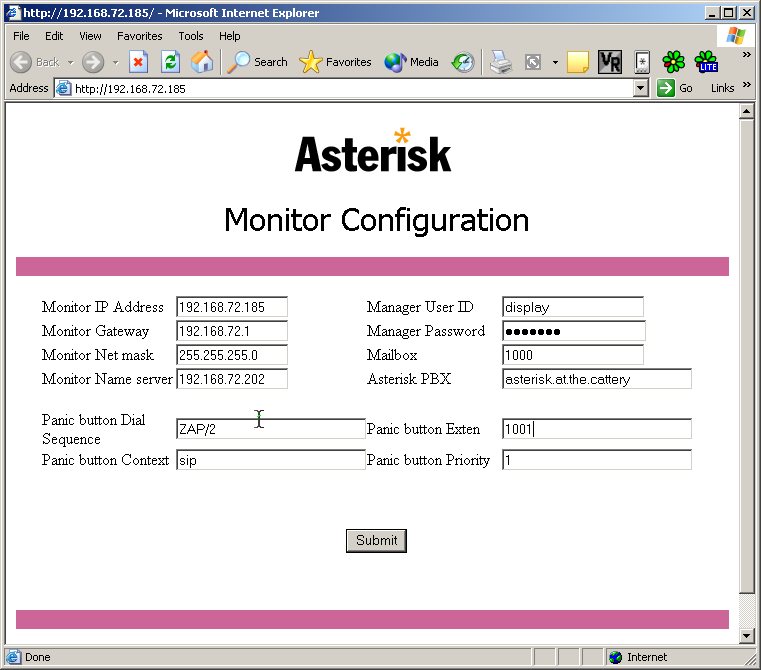Screen dimensions: 761x670
Task: Open the File menu
Action: click(21, 36)
